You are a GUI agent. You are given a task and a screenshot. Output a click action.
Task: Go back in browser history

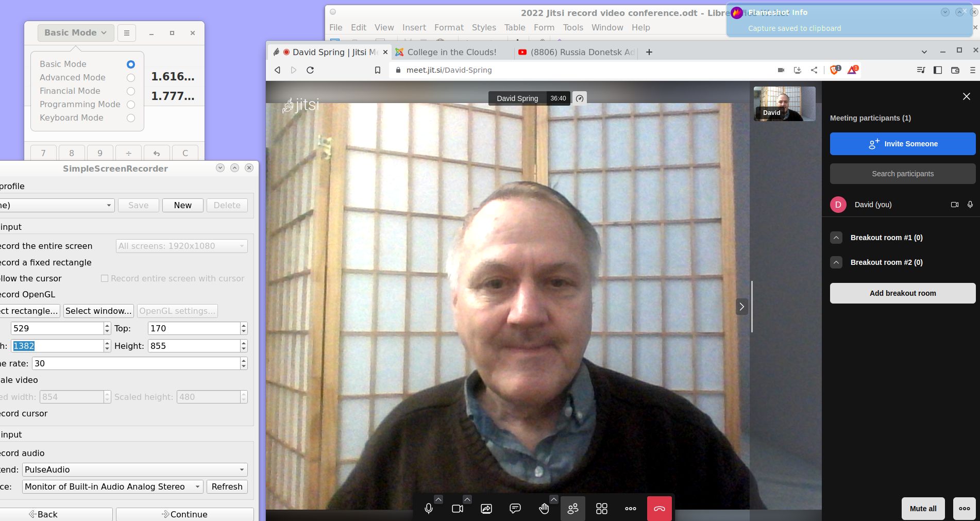point(277,70)
